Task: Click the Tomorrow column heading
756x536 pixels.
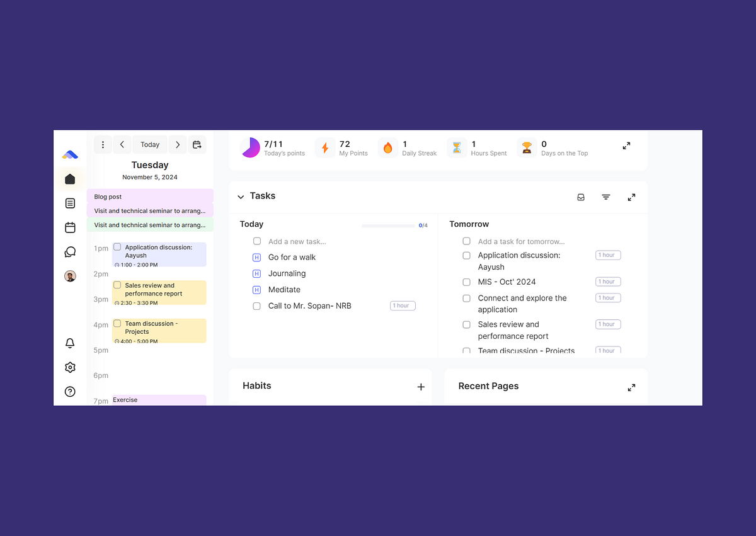Action: point(469,224)
